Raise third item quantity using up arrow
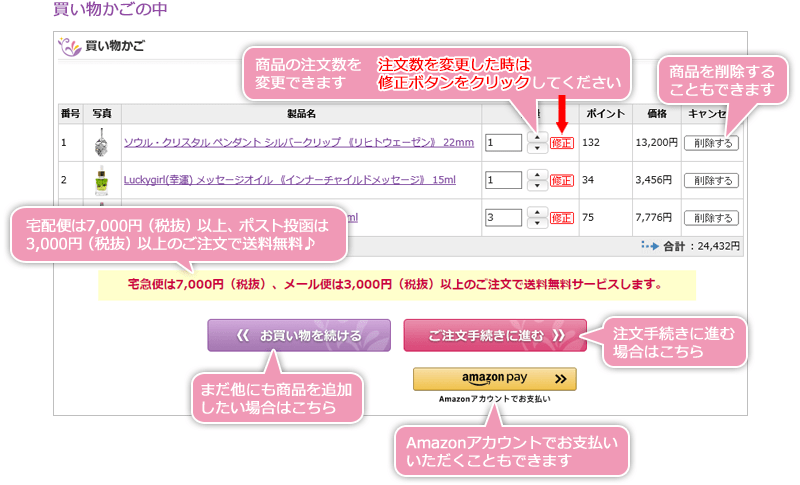This screenshot has width=800, height=485. [537, 212]
